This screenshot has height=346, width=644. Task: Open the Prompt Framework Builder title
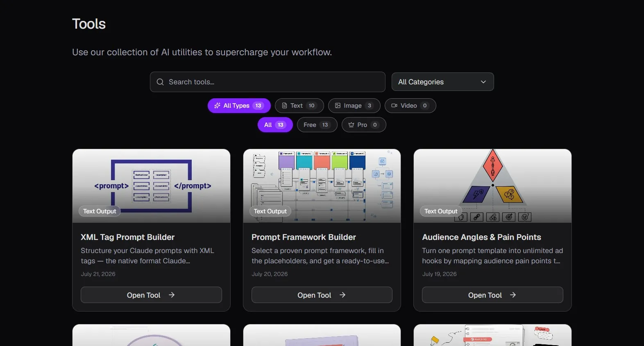pos(304,237)
